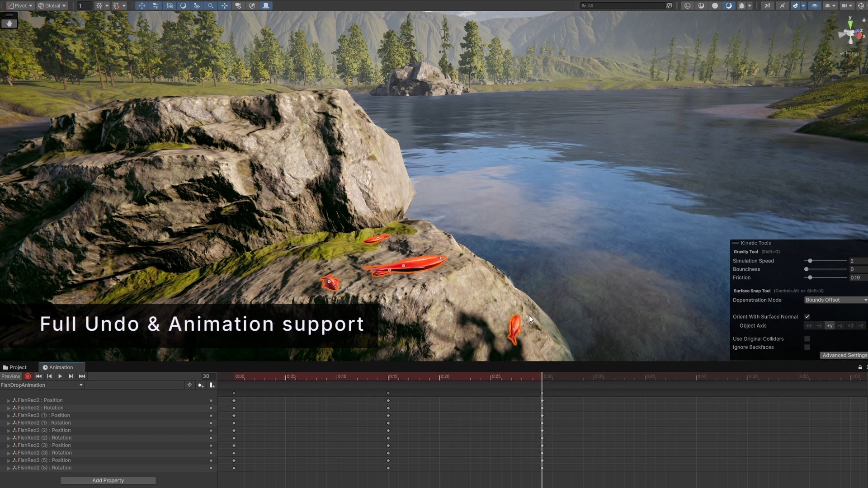Expand FishRed2 : Rotation property

click(x=9, y=408)
